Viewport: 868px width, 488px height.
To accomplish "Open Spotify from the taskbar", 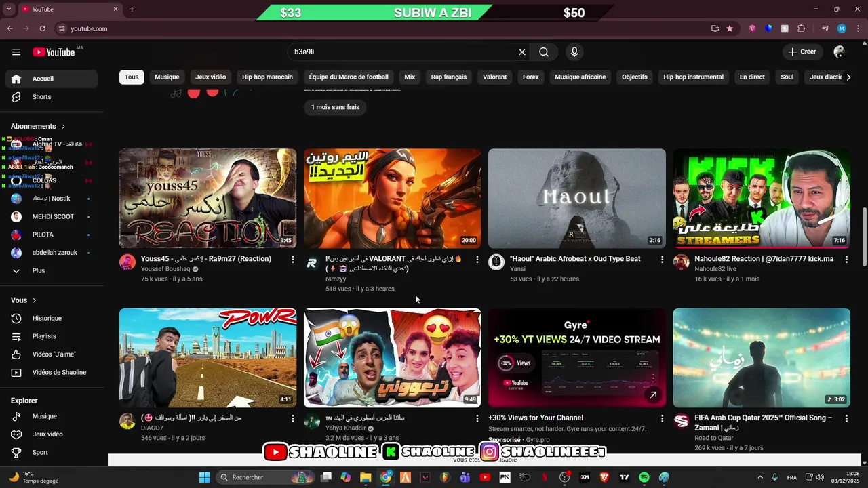I will tap(644, 477).
